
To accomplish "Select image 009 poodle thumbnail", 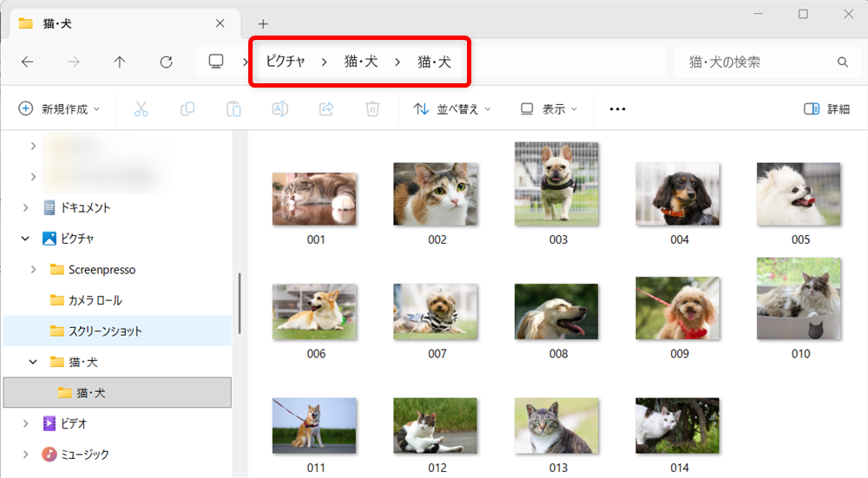I will (678, 308).
